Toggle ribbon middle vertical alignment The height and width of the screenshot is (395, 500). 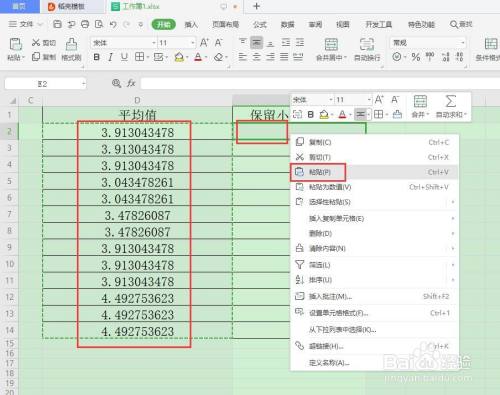tap(256, 43)
